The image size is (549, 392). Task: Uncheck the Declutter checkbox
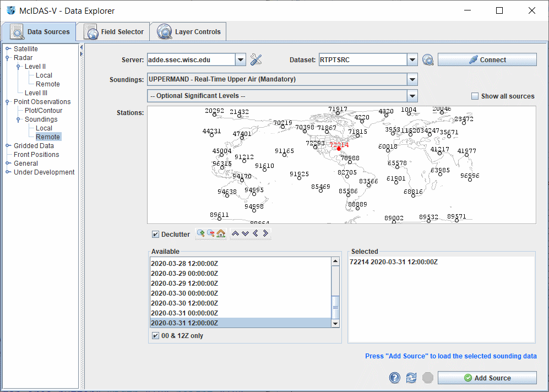155,234
